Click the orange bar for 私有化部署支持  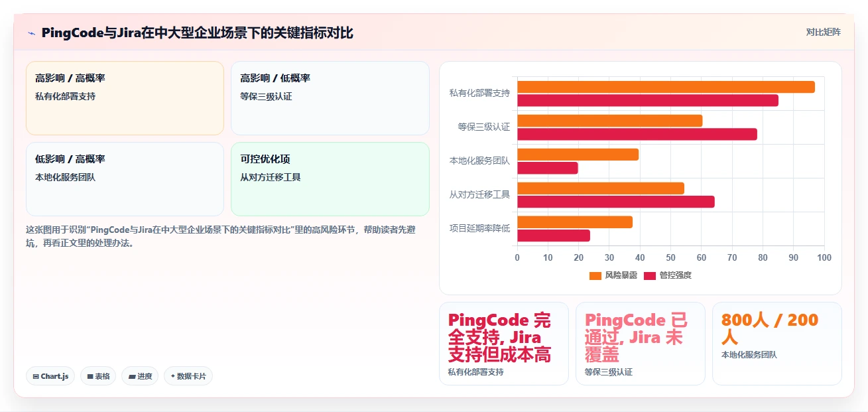pos(666,87)
